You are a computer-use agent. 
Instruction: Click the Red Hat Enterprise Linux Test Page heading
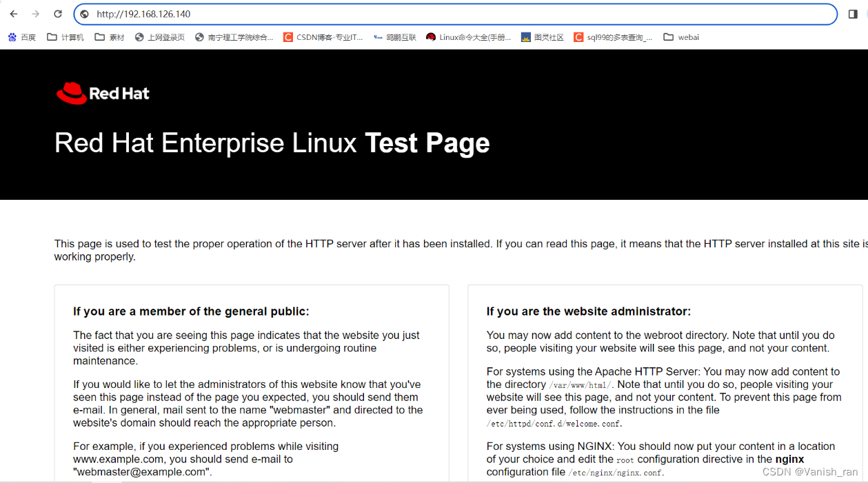pyautogui.click(x=272, y=143)
